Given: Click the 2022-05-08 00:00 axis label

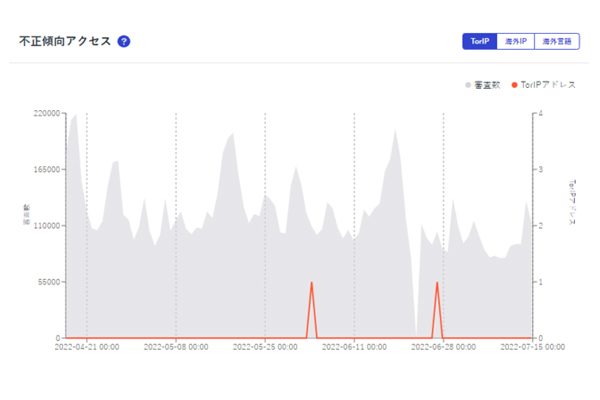Looking at the screenshot, I should tap(177, 348).
